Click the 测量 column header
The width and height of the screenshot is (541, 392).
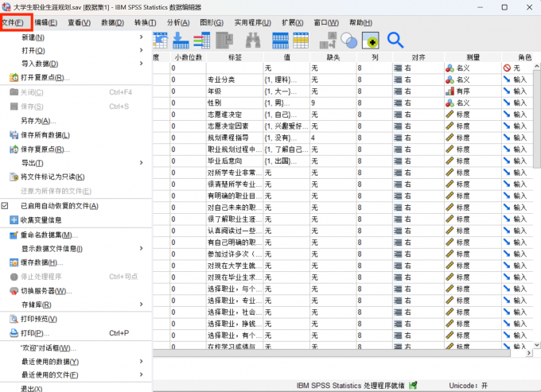473,57
